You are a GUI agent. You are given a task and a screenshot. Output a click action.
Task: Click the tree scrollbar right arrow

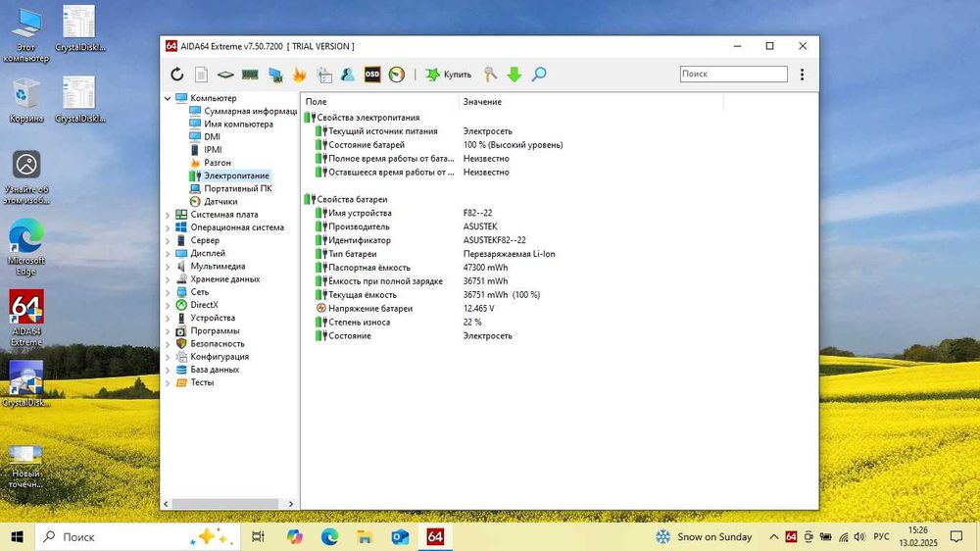(x=291, y=504)
